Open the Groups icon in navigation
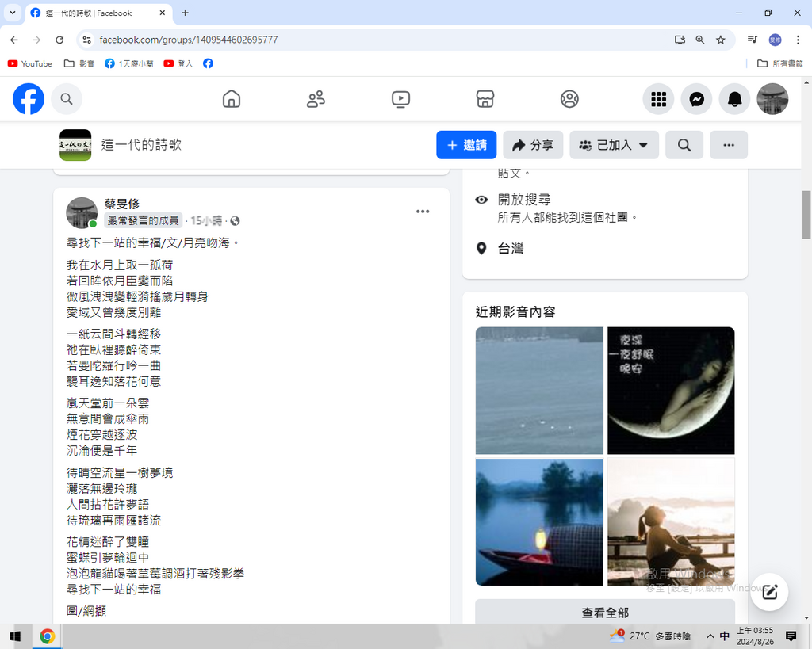The height and width of the screenshot is (649, 812). (569, 99)
